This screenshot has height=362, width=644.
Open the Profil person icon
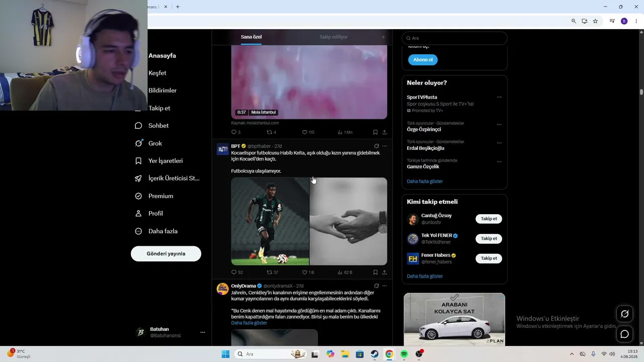tap(138, 214)
